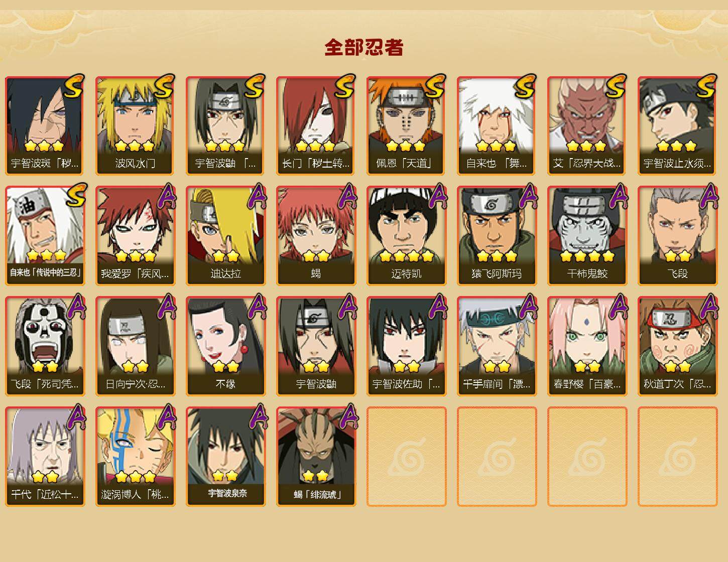Select the 波风水门 ninja card

click(136, 125)
